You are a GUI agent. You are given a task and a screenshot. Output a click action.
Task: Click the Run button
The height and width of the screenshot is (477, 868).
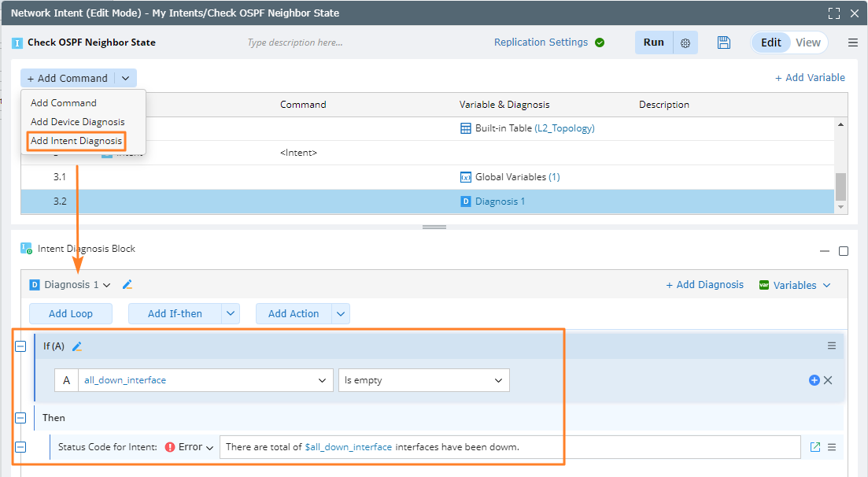[654, 43]
